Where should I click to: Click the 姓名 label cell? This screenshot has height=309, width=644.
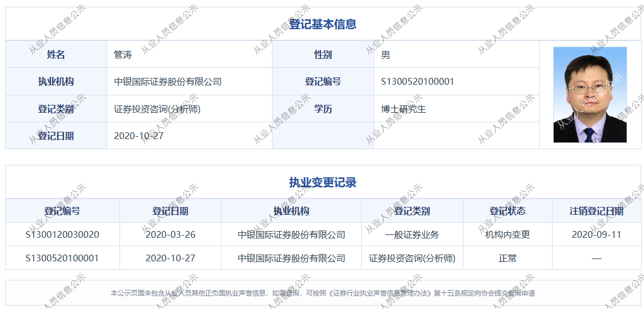[56, 54]
